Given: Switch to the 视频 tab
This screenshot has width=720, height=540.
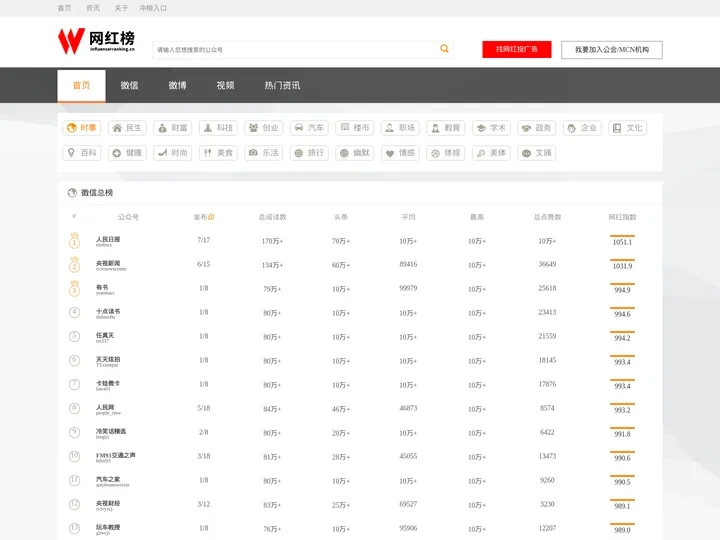Looking at the screenshot, I should [225, 85].
